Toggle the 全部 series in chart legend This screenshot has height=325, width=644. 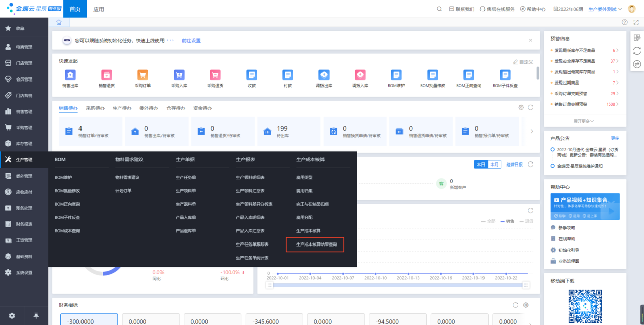(489, 221)
